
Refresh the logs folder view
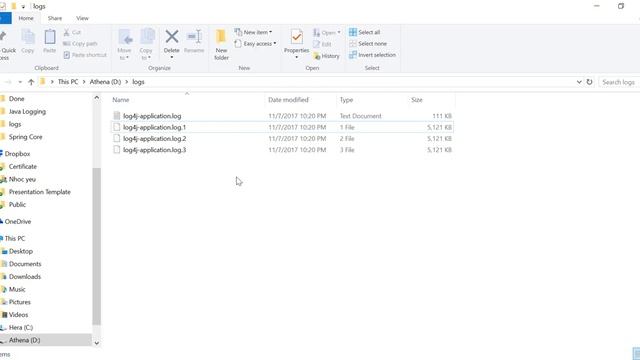589,82
